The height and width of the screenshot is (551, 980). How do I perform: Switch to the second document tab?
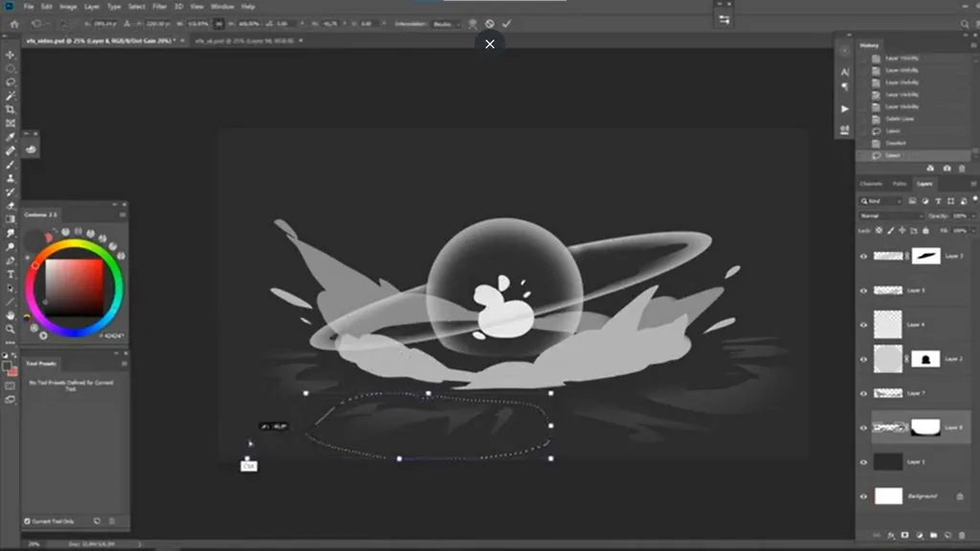point(244,40)
